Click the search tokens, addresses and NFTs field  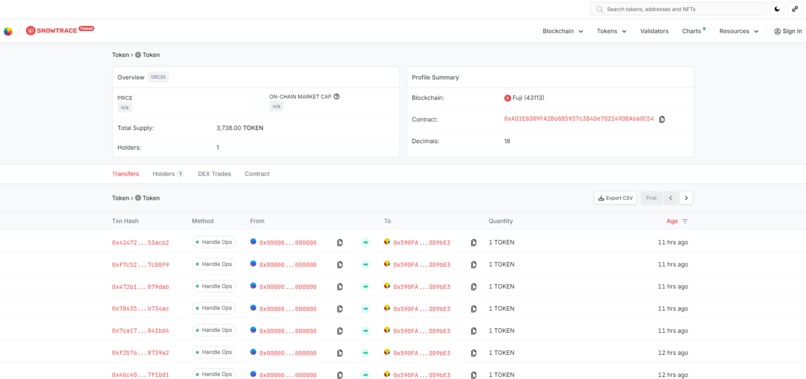678,9
